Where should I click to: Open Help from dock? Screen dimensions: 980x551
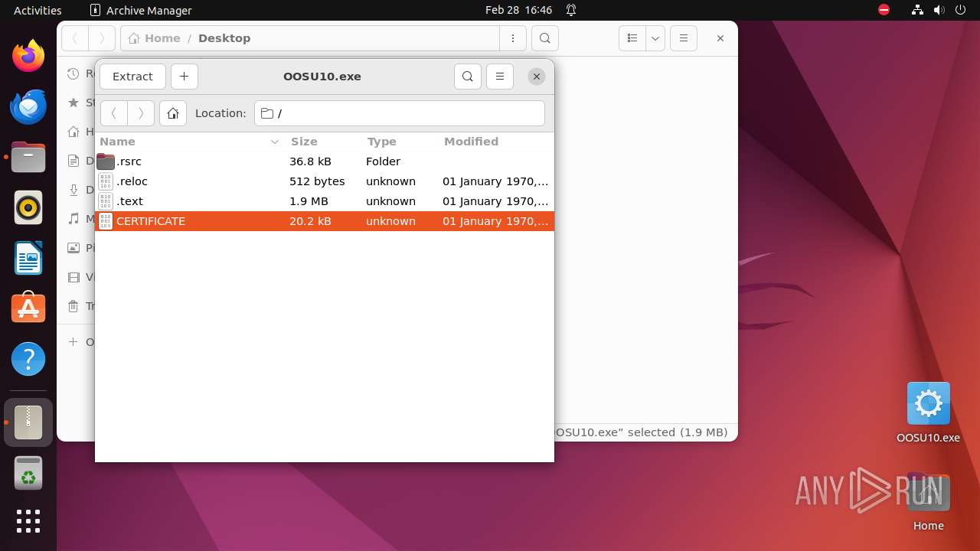pos(28,359)
